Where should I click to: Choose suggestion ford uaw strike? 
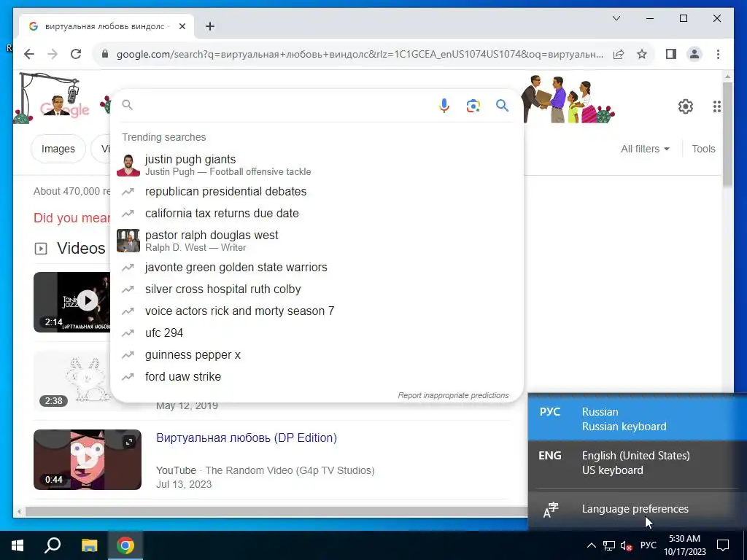pos(317,377)
